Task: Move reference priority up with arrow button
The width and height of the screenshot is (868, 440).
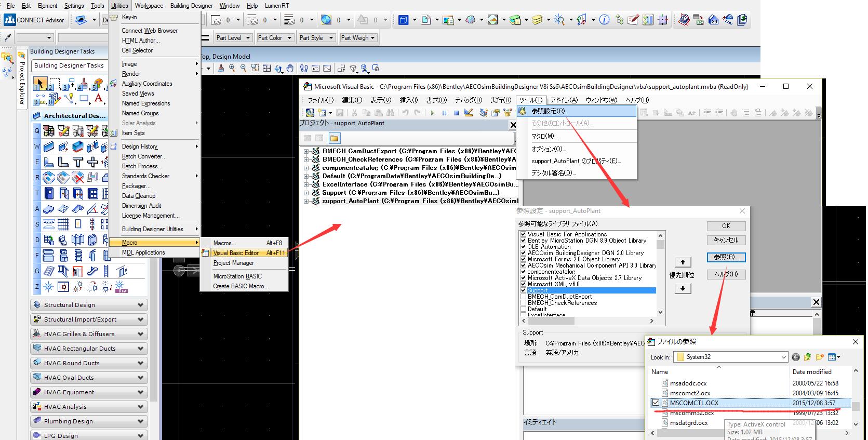Action: tap(683, 262)
